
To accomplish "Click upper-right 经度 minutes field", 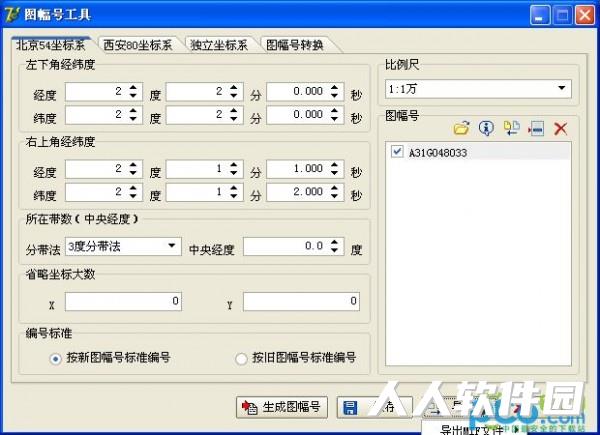I will coord(204,169).
